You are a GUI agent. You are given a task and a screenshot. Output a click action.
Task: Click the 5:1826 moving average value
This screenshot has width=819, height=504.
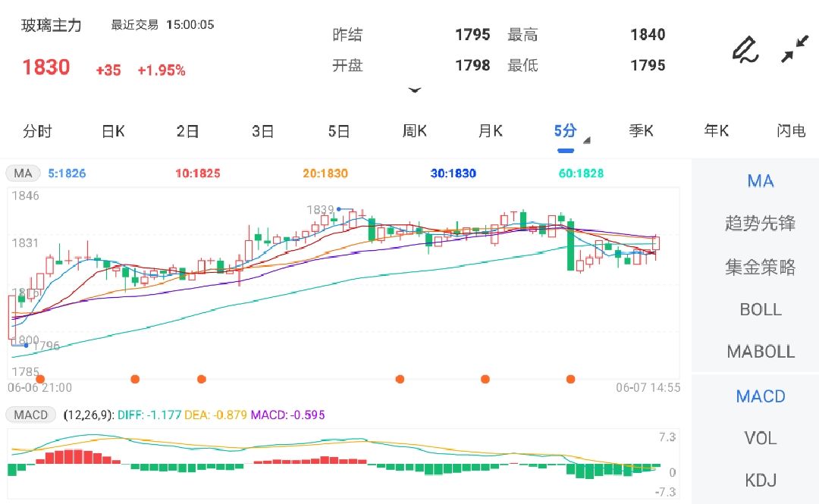click(x=67, y=174)
